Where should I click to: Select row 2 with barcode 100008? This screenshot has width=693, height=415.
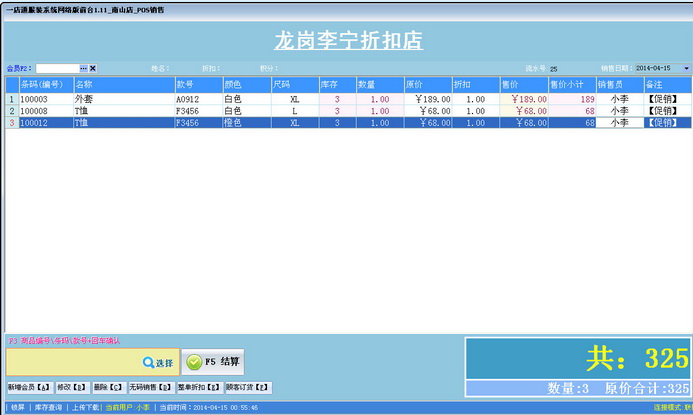click(x=40, y=111)
